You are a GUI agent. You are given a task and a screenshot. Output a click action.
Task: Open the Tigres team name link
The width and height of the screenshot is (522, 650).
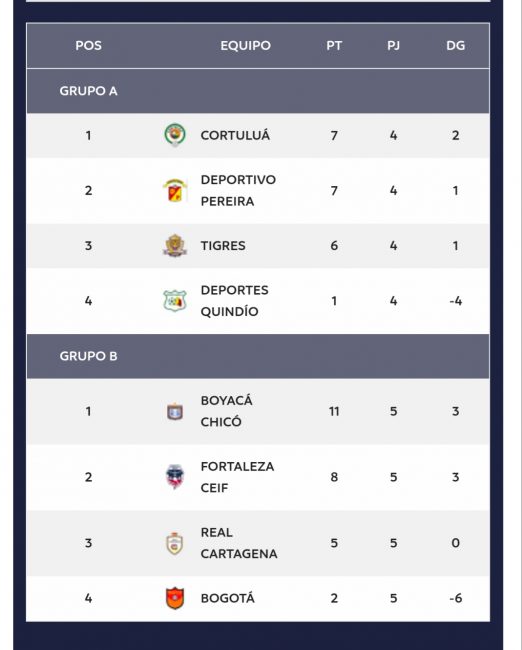pos(223,246)
